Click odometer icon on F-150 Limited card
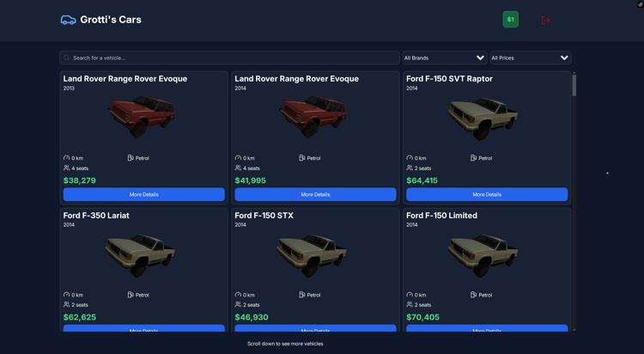The height and width of the screenshot is (354, 644). (x=410, y=295)
